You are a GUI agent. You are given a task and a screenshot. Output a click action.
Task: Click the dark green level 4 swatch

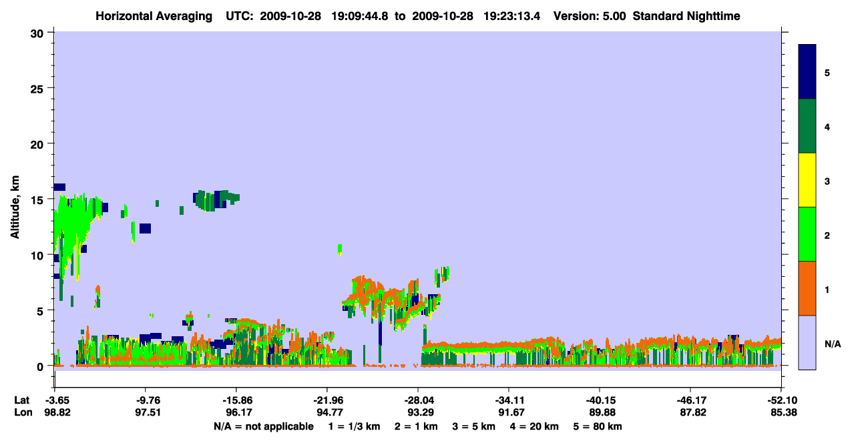tap(807, 126)
